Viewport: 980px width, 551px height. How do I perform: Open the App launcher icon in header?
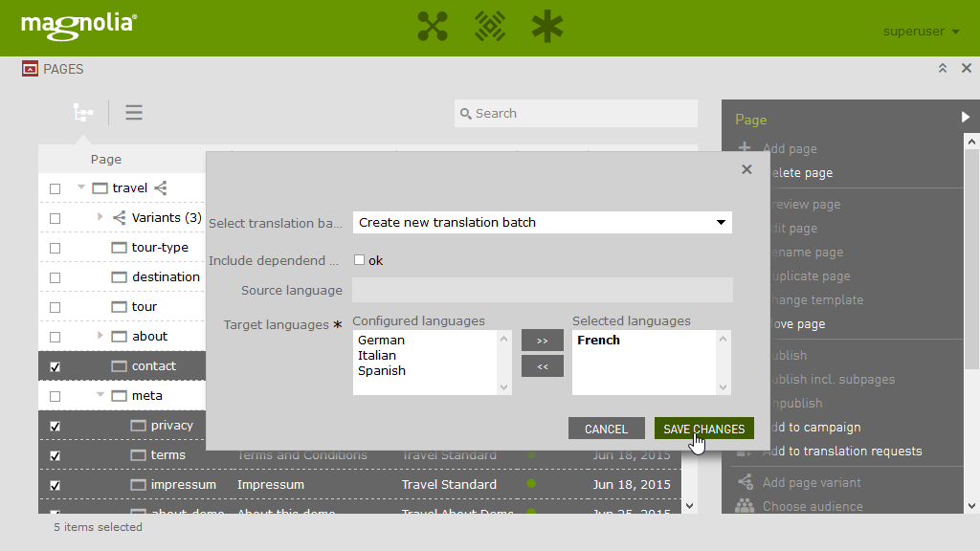point(433,27)
